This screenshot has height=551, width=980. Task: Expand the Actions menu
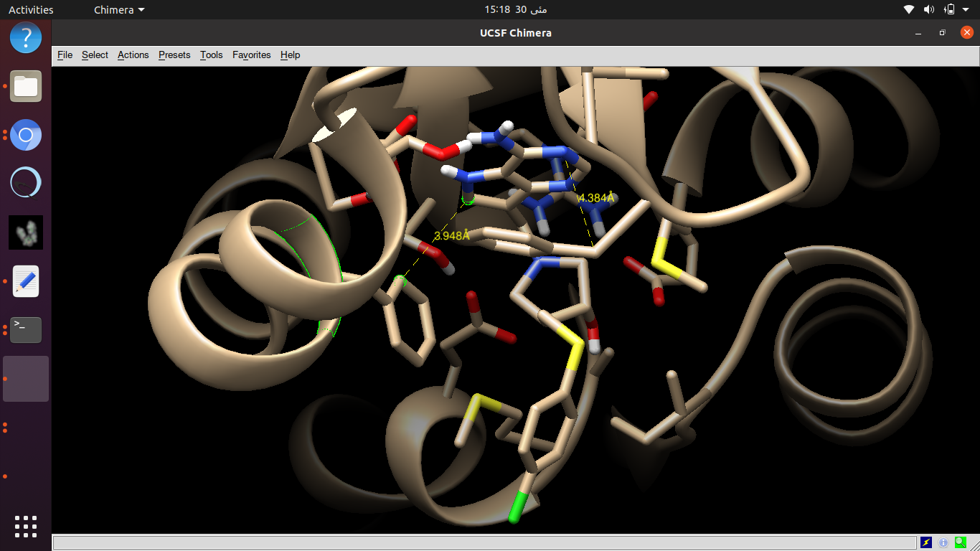click(x=133, y=55)
